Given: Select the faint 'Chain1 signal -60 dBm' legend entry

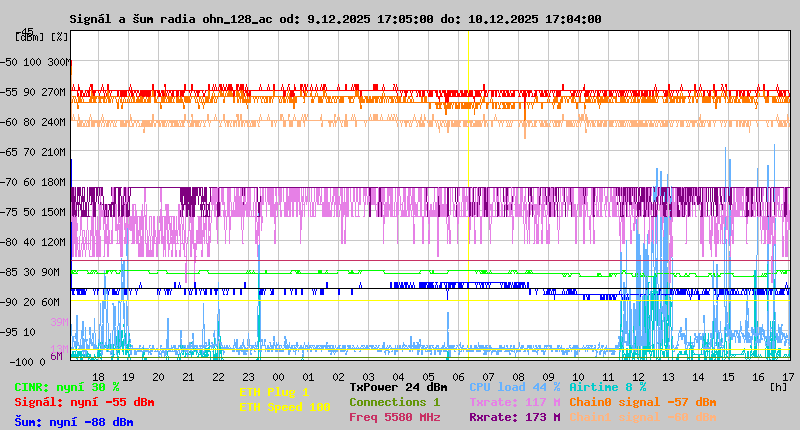Looking at the screenshot, I should coord(643,417).
